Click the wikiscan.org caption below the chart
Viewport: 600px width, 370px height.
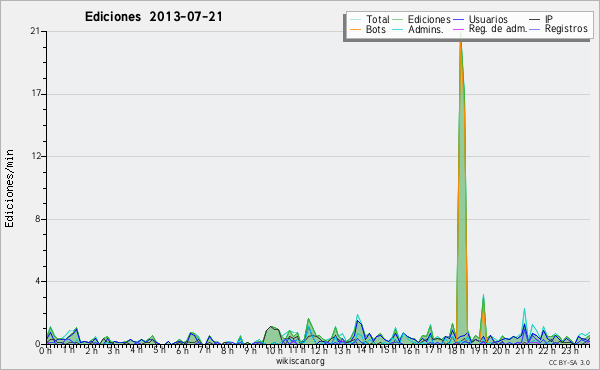(300, 361)
